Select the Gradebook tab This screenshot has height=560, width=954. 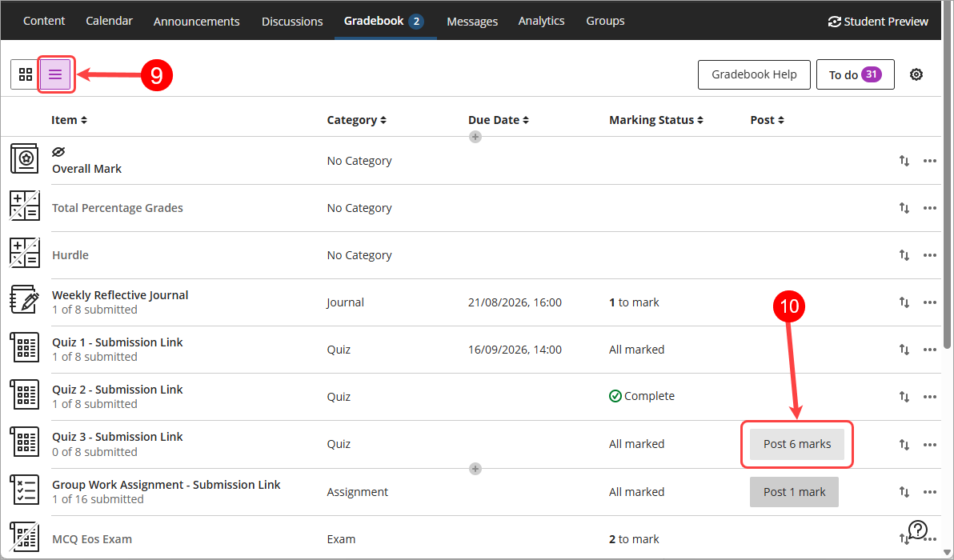point(384,21)
